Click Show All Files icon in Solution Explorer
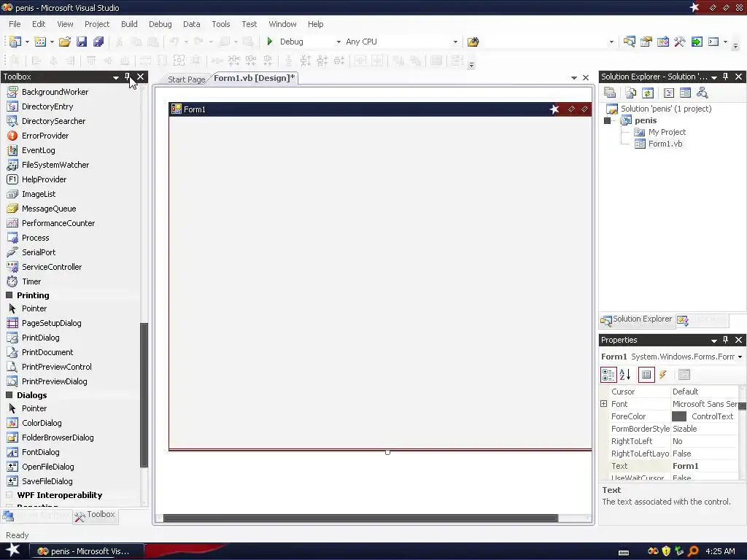This screenshot has width=747, height=560. tap(631, 93)
